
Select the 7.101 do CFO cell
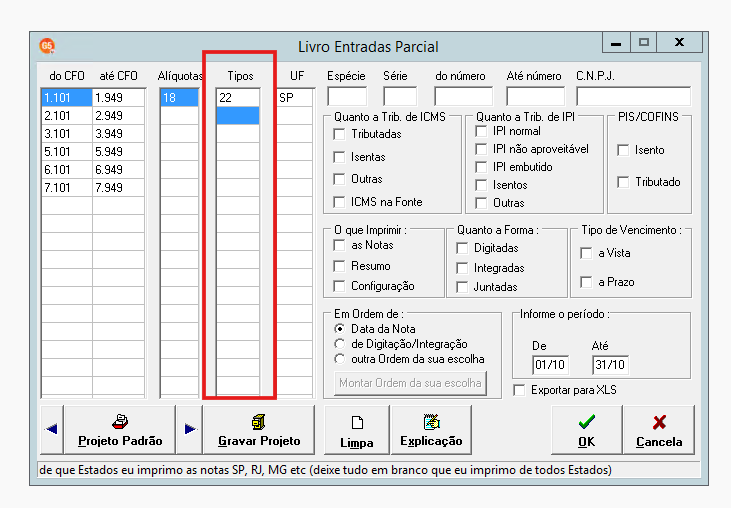click(x=67, y=188)
